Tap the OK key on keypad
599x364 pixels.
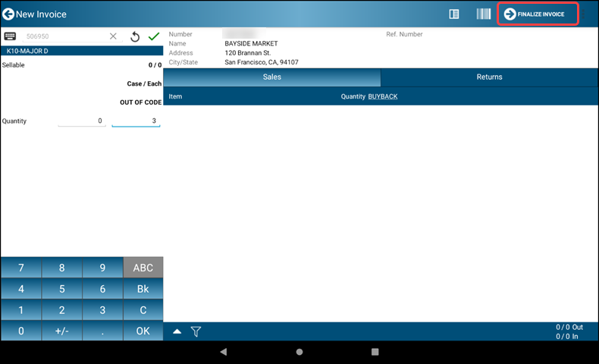coord(143,331)
